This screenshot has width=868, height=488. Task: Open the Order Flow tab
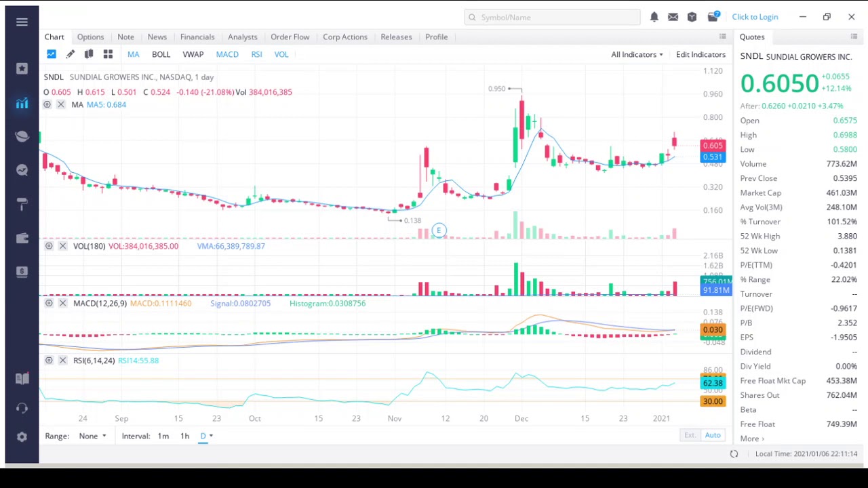290,37
